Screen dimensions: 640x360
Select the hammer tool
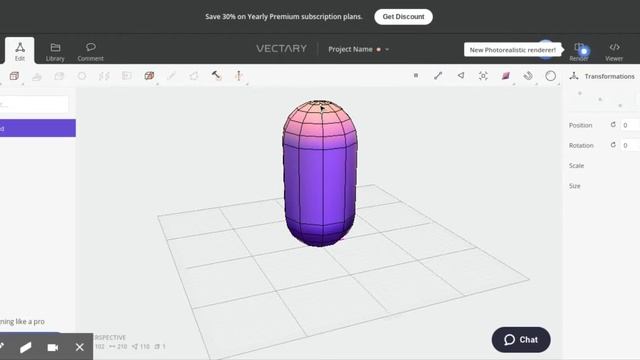pos(216,76)
